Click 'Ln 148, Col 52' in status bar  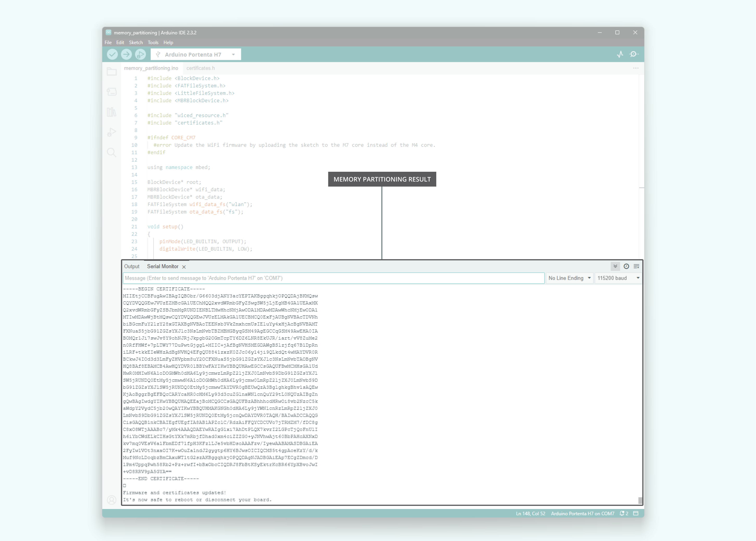530,513
